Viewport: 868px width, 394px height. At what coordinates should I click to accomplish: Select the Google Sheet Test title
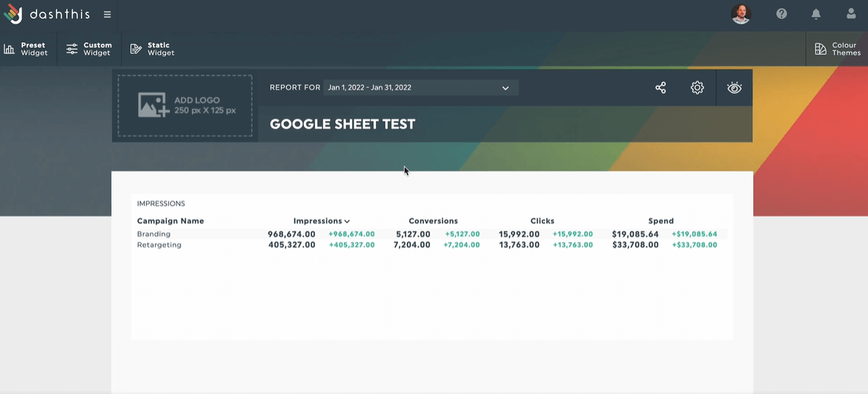pos(342,124)
